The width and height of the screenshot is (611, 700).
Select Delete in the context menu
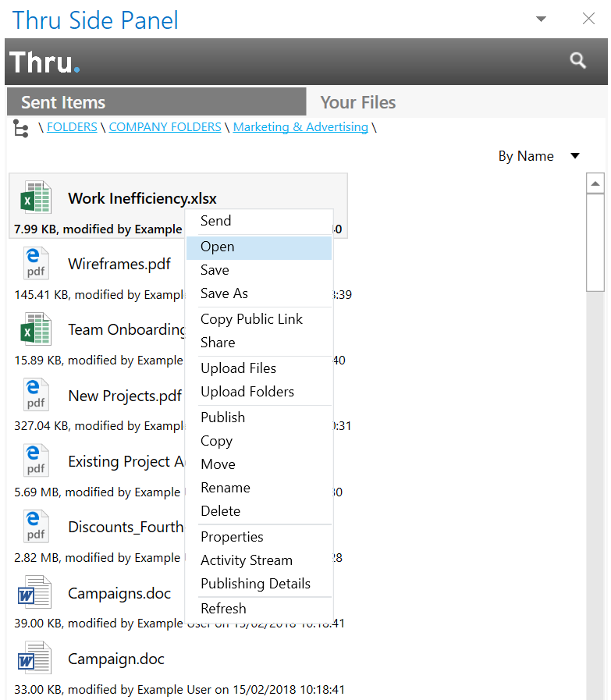259,511
